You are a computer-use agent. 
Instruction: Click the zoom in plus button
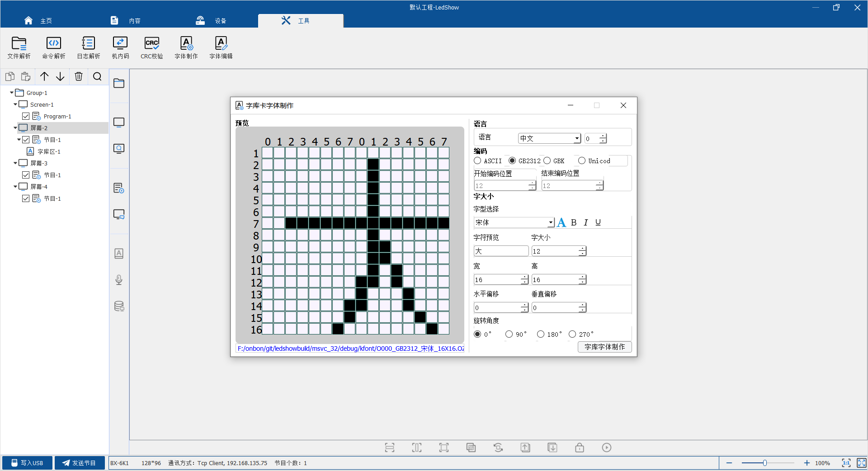pyautogui.click(x=807, y=463)
